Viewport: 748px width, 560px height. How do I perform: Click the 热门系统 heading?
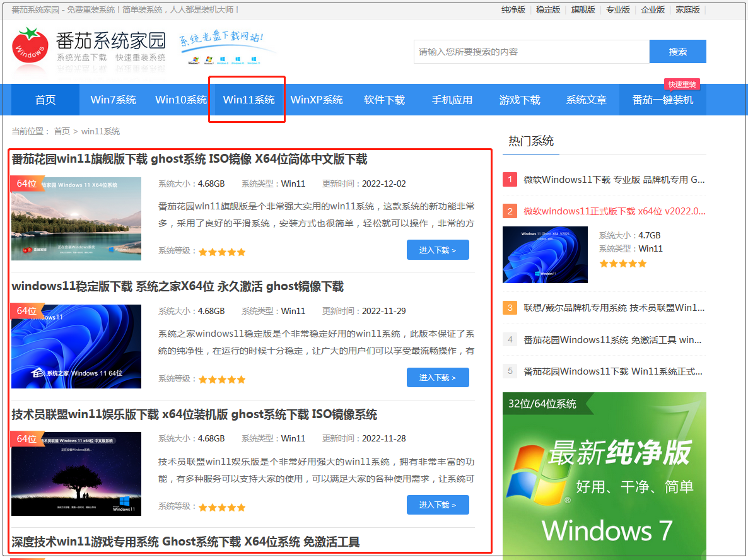531,141
